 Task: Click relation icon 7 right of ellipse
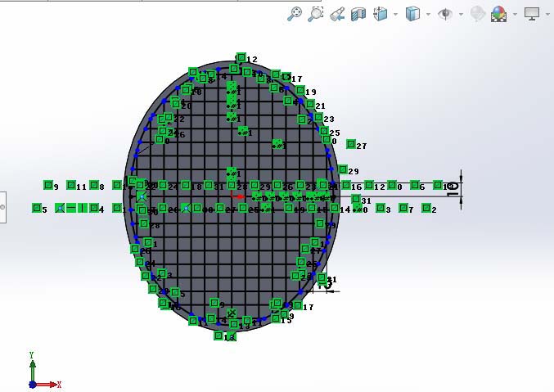(403, 208)
